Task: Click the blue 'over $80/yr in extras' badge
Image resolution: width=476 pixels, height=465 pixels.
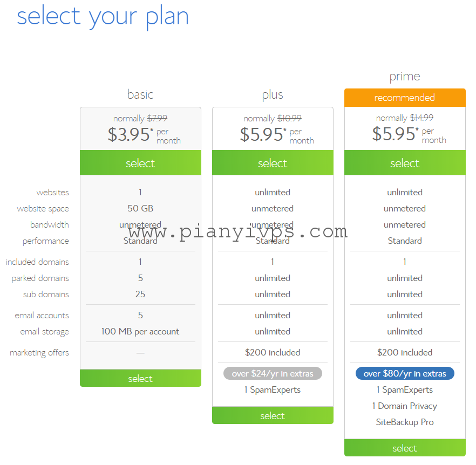Action: coord(405,373)
